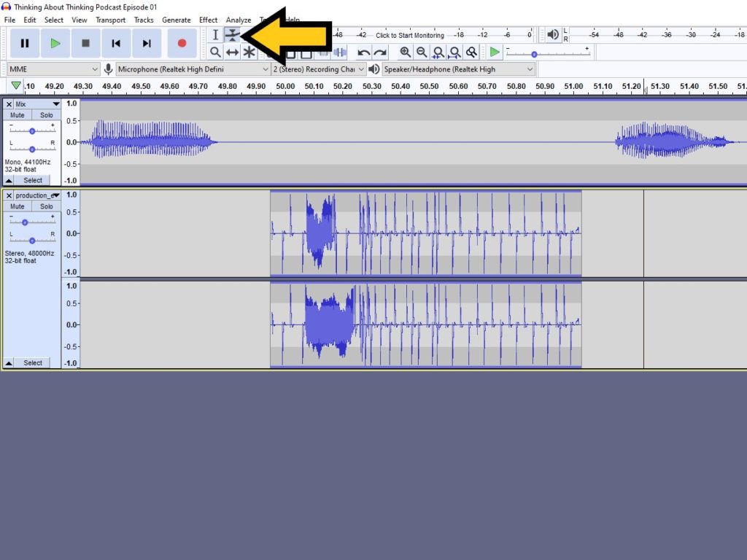Image resolution: width=747 pixels, height=560 pixels.
Task: Click the Fit Project in Window icon
Action: coord(454,52)
